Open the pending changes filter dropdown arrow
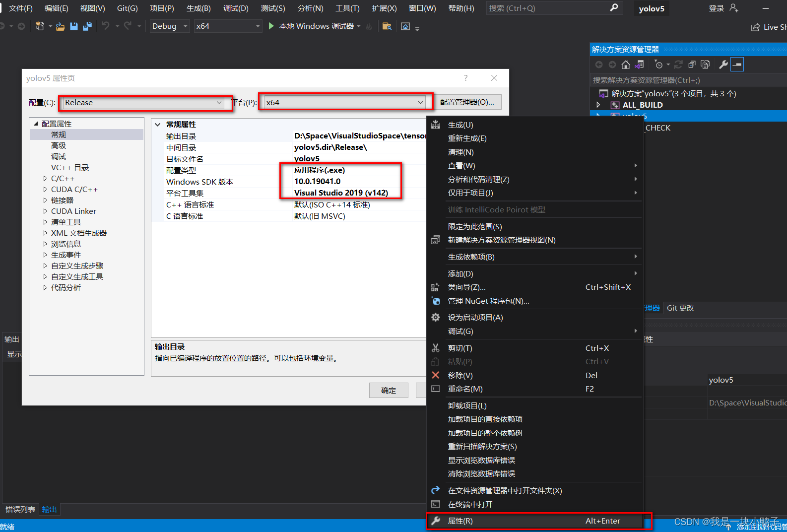Image resolution: width=787 pixels, height=532 pixels. click(668, 65)
